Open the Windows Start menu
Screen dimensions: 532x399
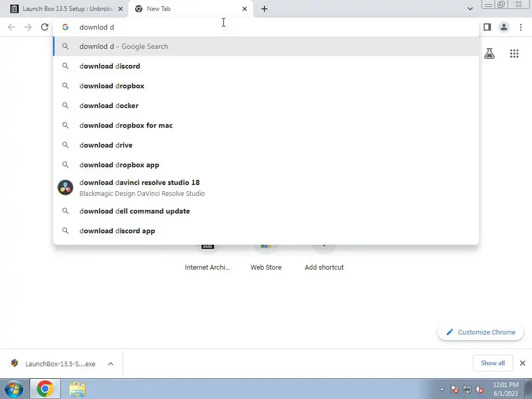pyautogui.click(x=14, y=389)
